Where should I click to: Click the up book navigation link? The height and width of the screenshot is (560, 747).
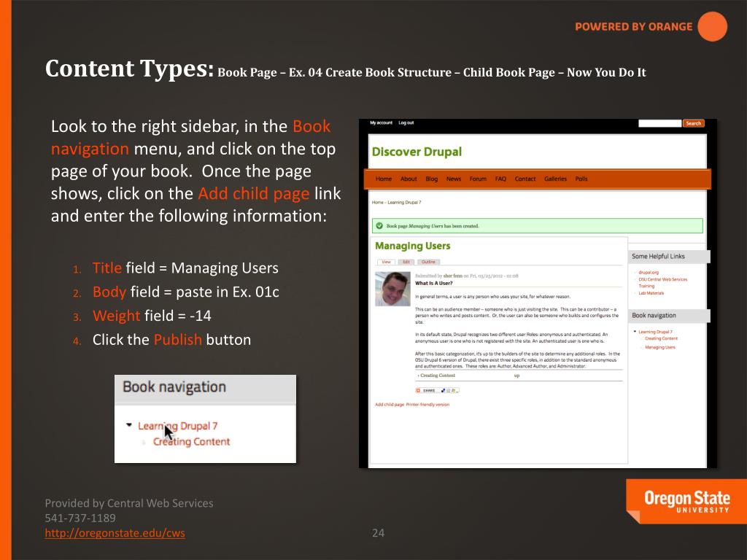pyautogui.click(x=516, y=376)
